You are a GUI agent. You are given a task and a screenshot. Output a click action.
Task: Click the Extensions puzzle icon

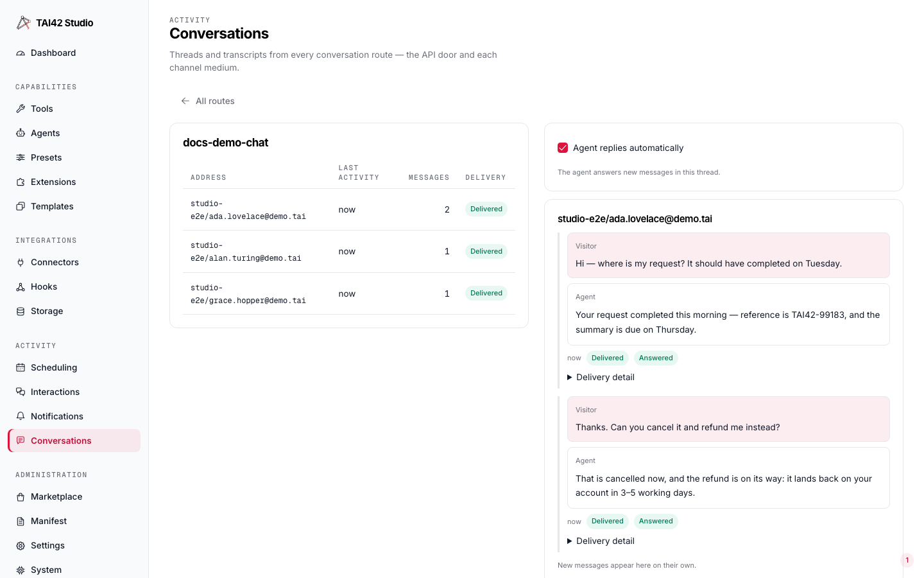pos(21,182)
